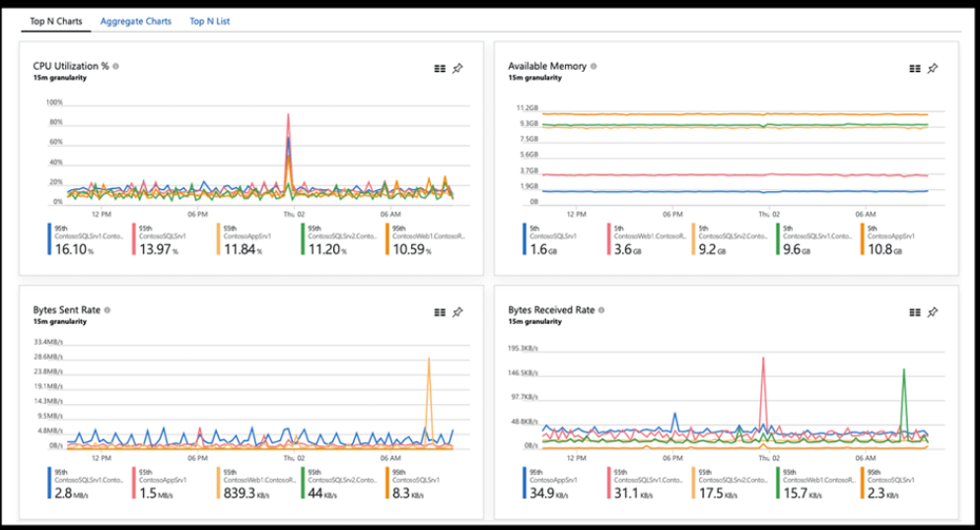Screen dimensions: 980x530
Task: Click the pink Bytes Received spike near Thu 02
Action: point(763,359)
